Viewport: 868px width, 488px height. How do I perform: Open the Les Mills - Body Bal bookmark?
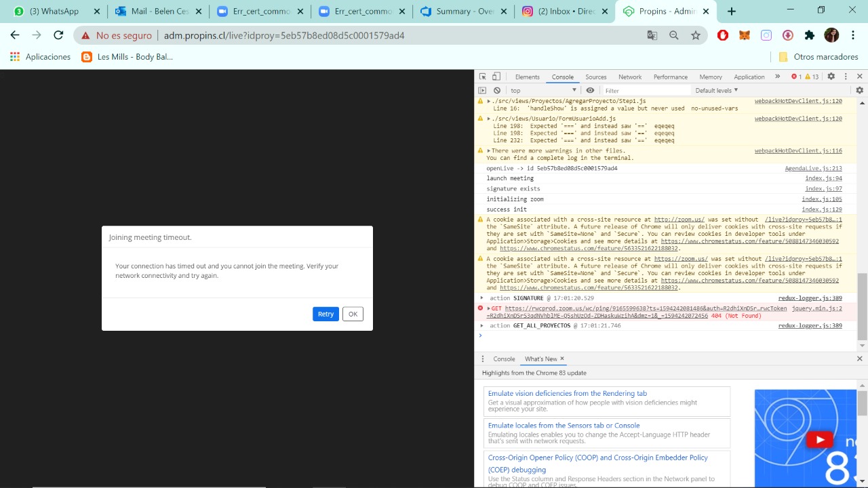tap(127, 57)
